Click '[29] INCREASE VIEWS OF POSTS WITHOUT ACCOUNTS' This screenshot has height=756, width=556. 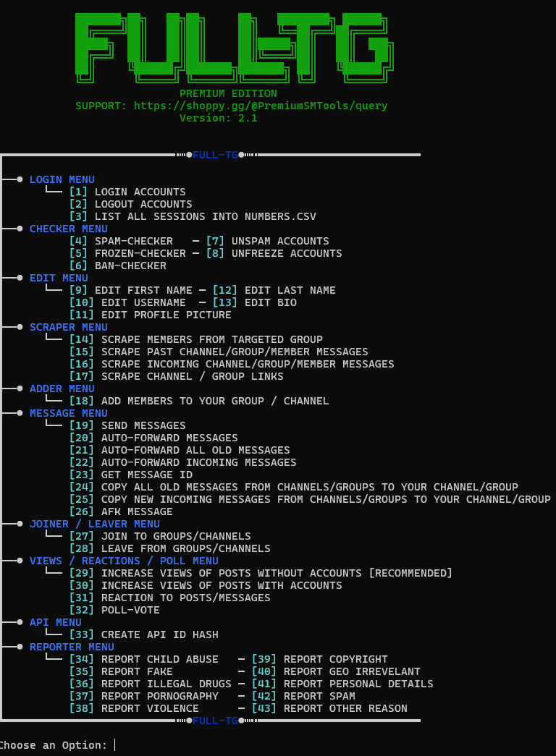261,573
